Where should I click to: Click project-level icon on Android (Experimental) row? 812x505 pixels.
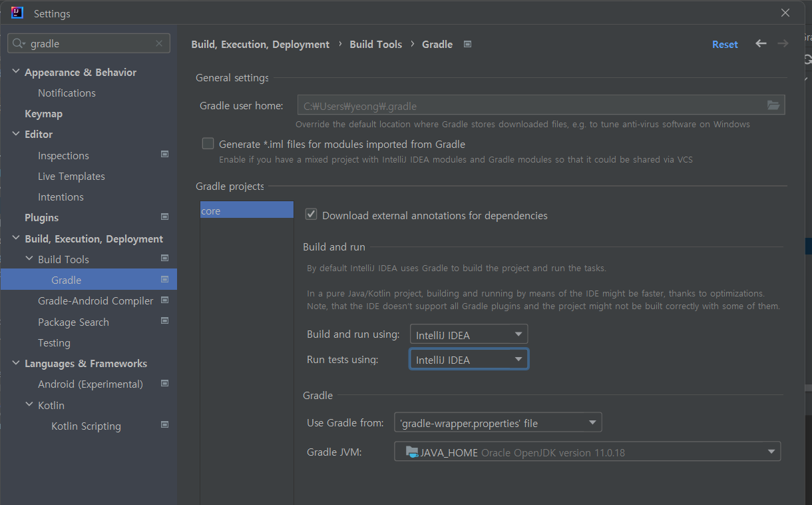165,383
